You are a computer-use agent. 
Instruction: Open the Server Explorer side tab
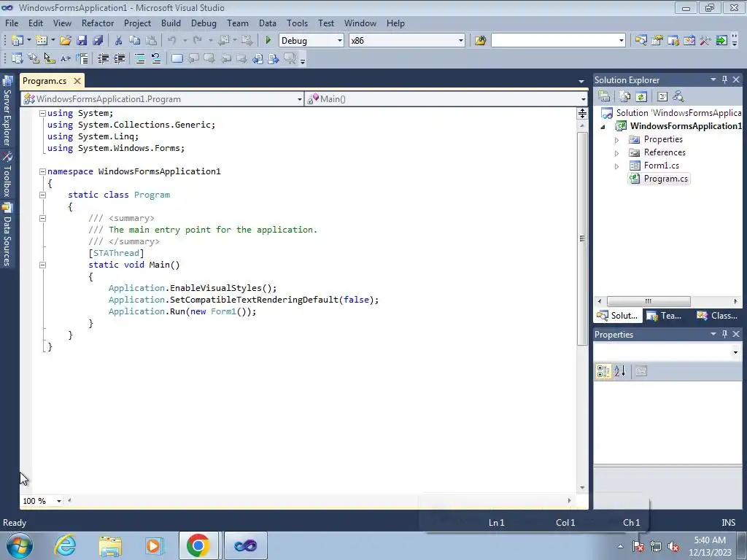[x=7, y=112]
